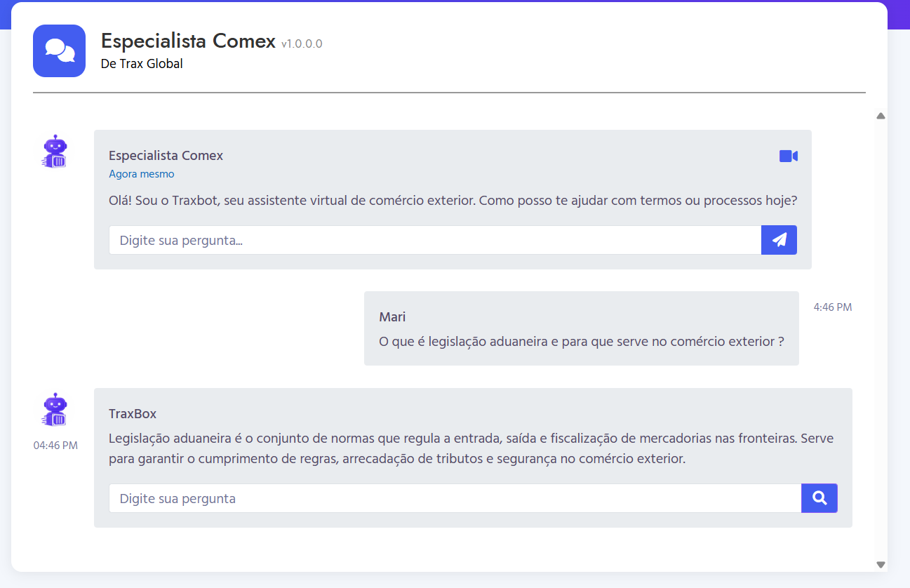This screenshot has width=910, height=588.
Task: Click the 4:46 PM timestamp beside Mari's message
Action: pyautogui.click(x=832, y=307)
